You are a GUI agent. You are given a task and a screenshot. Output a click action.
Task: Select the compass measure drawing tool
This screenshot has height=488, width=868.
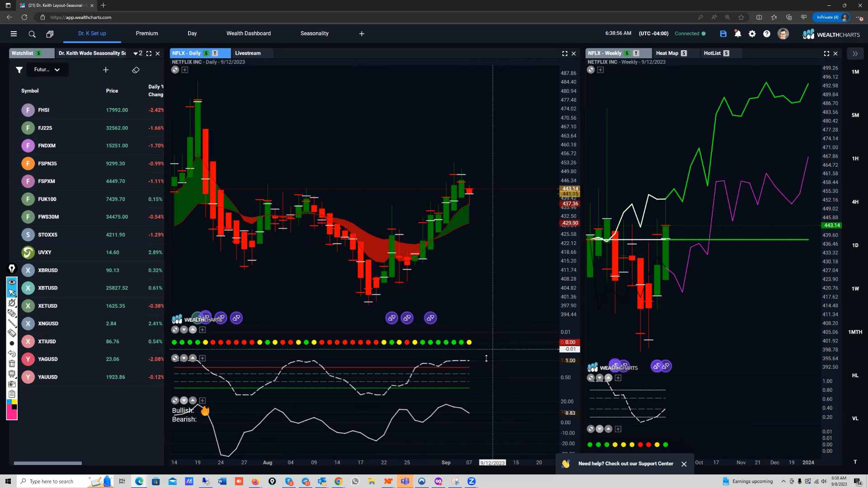click(12, 303)
